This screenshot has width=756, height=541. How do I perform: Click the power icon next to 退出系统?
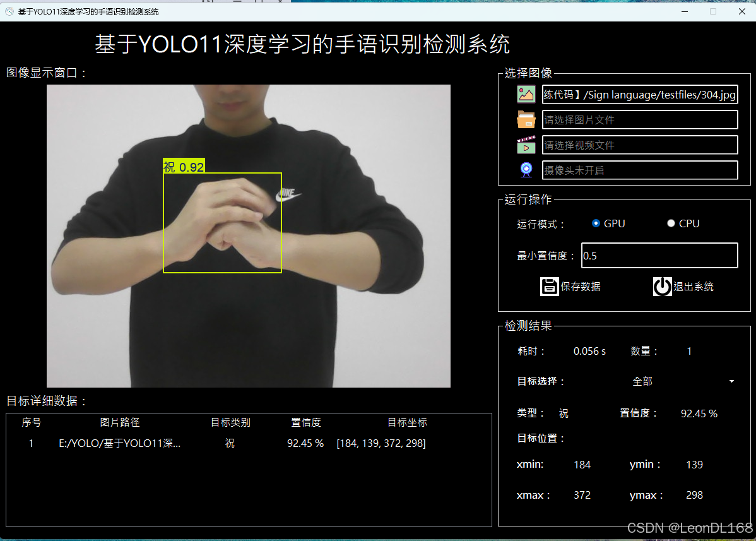pos(662,287)
